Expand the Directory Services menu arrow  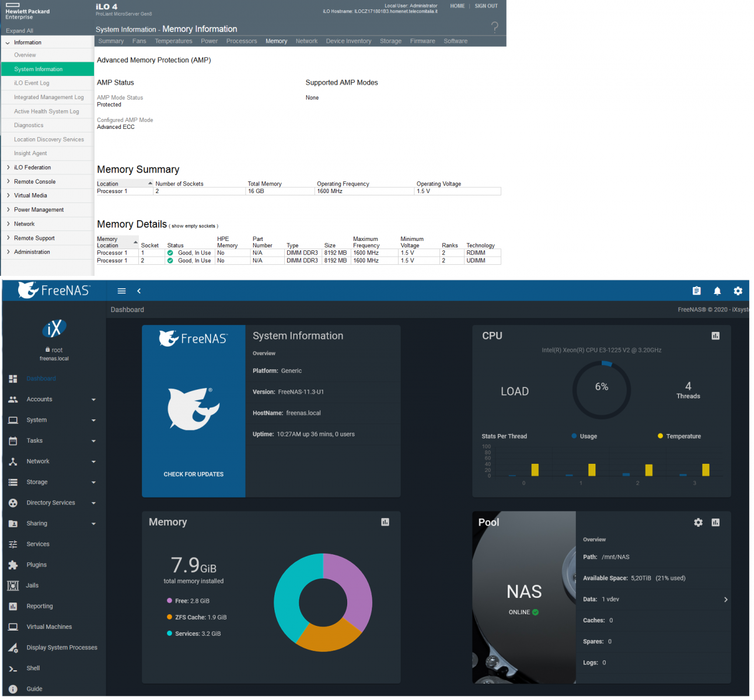coord(93,503)
